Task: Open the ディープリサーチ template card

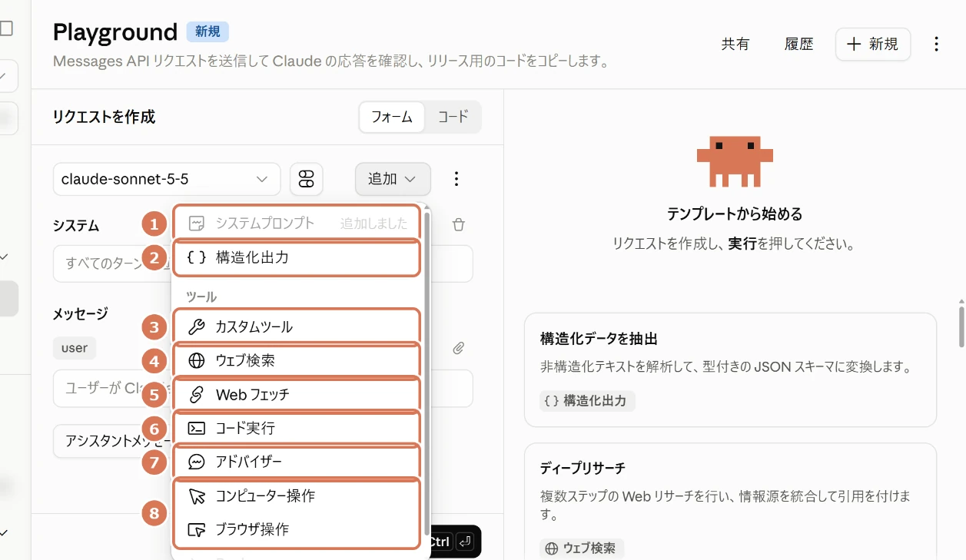Action: [730, 501]
